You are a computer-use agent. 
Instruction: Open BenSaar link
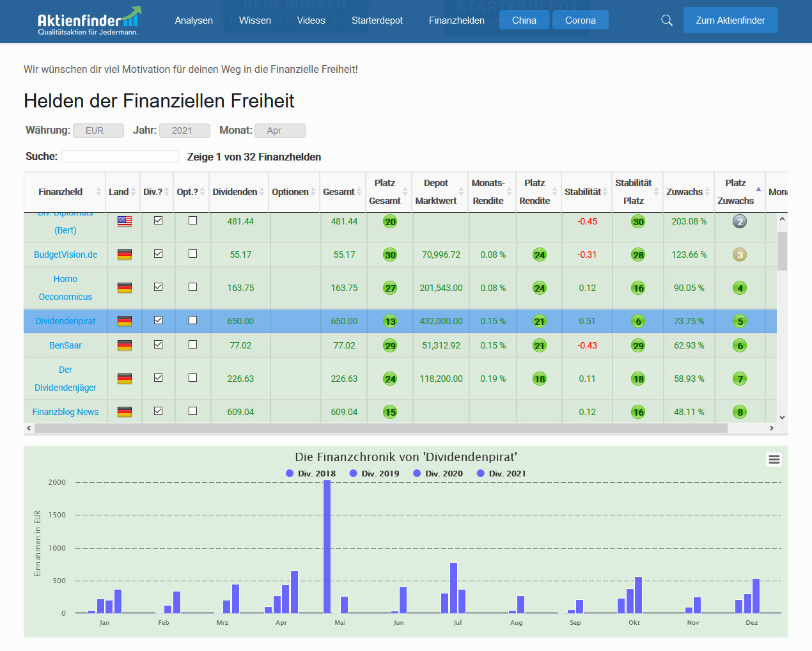[65, 345]
